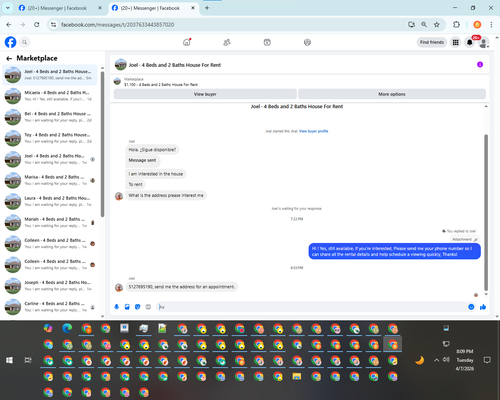This screenshot has height=400, width=500.
Task: Click the Facebook logo
Action: 10,42
